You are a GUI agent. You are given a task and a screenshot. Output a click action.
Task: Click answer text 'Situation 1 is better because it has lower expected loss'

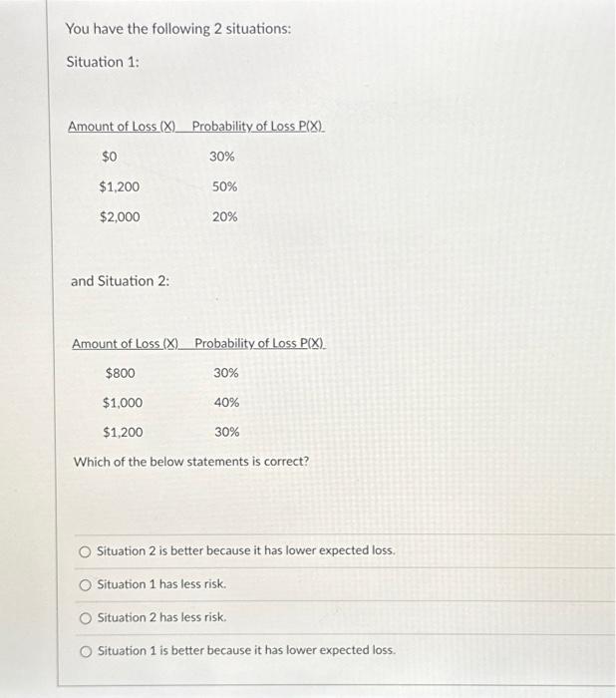pyautogui.click(x=246, y=650)
